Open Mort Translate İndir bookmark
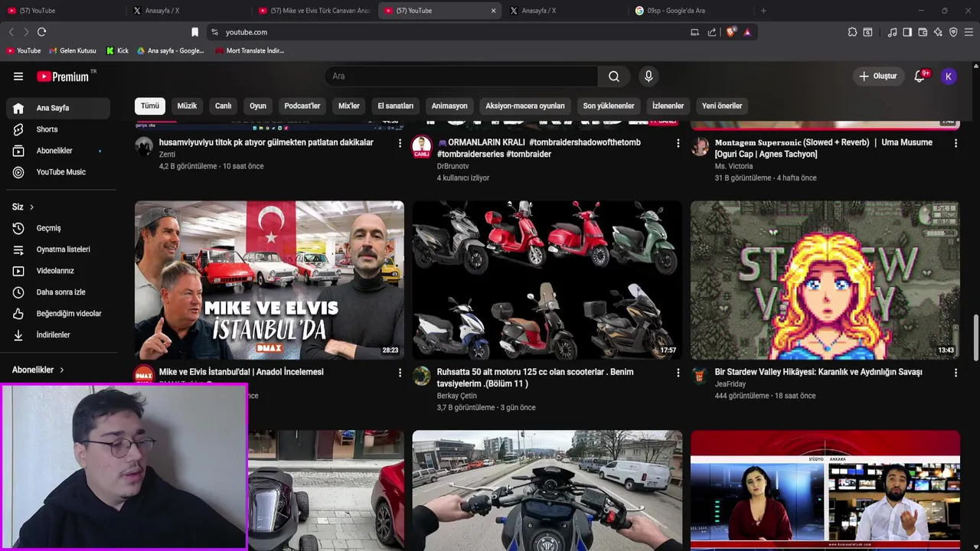 pyautogui.click(x=250, y=51)
